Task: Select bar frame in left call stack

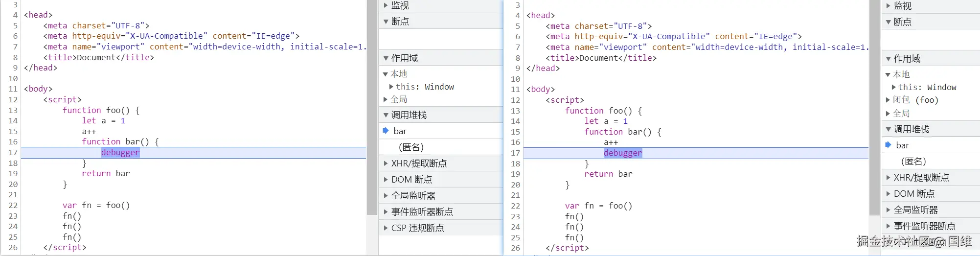Action: 441,131
